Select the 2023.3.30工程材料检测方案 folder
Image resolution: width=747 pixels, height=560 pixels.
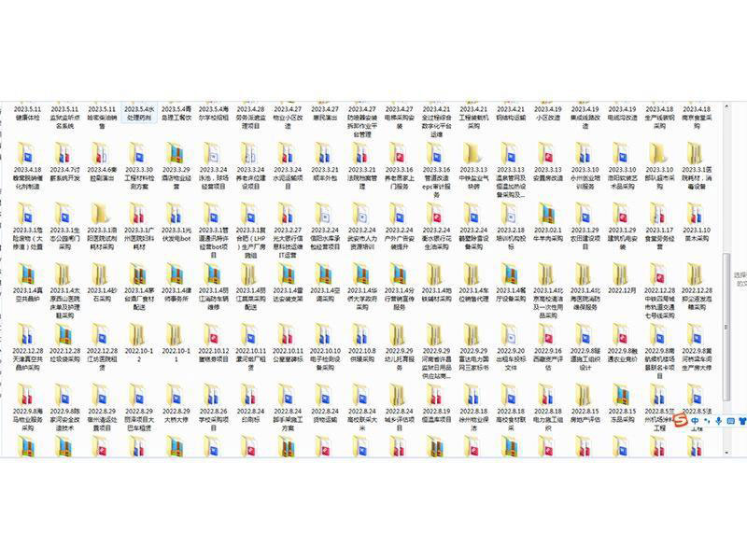point(139,156)
